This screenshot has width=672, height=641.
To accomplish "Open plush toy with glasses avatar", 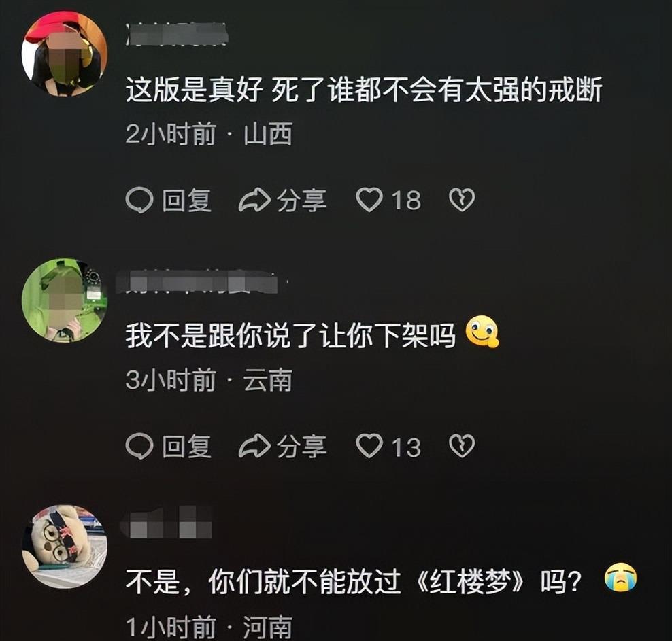I will [65, 547].
